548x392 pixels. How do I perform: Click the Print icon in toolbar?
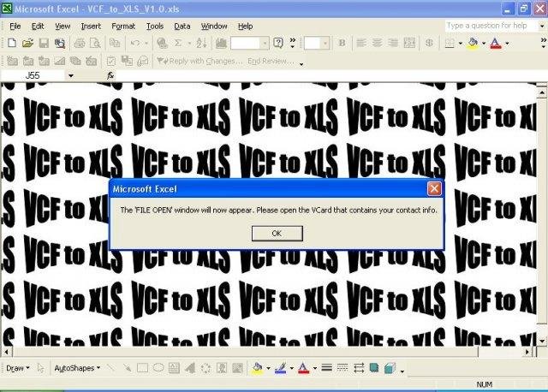click(80, 43)
